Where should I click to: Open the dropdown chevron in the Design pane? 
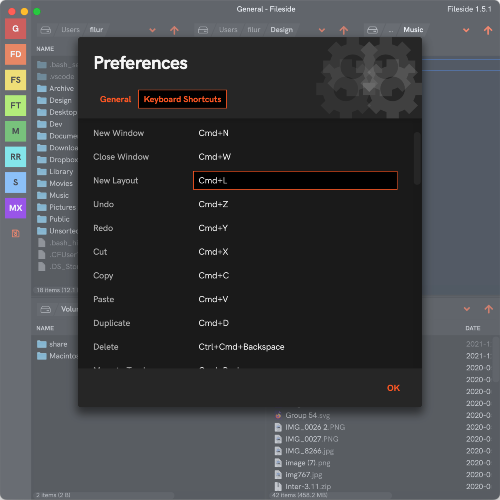[x=322, y=30]
